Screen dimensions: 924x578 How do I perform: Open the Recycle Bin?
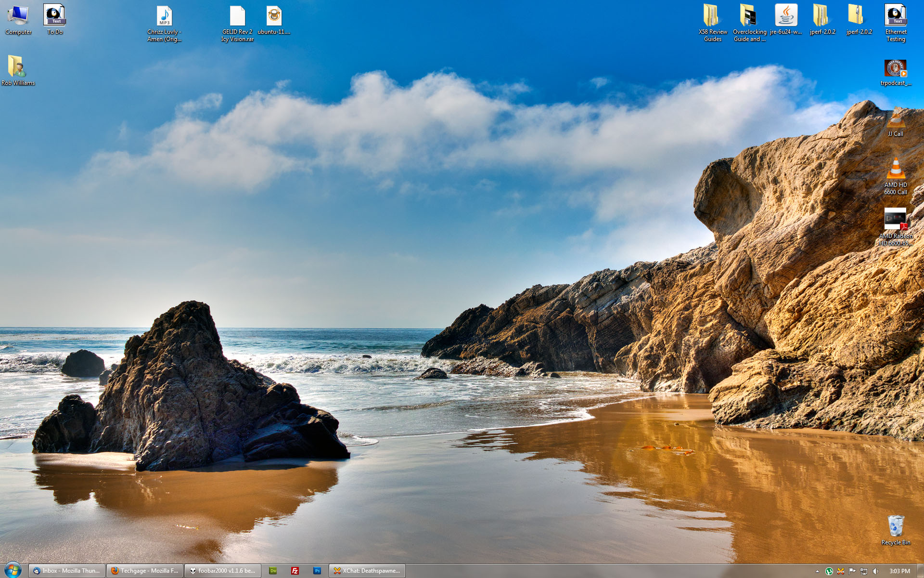click(896, 526)
